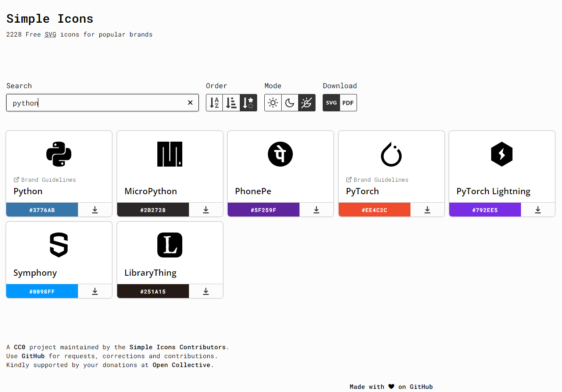Click the PhonePe card title
The width and height of the screenshot is (562, 392).
[x=253, y=192]
